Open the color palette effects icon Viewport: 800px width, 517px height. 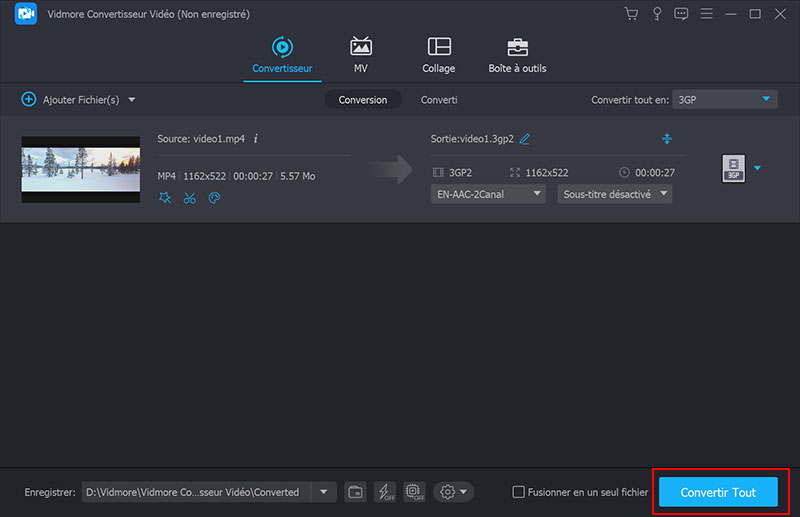[214, 198]
